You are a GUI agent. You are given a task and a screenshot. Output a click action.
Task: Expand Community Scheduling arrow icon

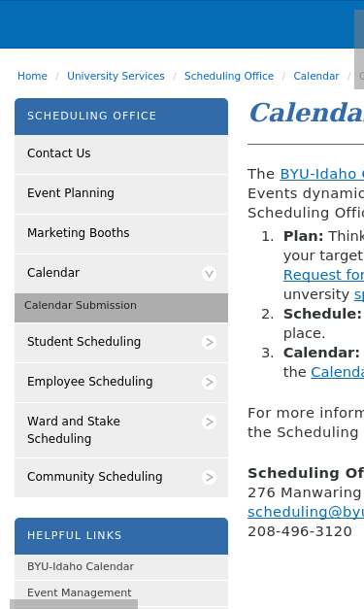click(x=209, y=477)
